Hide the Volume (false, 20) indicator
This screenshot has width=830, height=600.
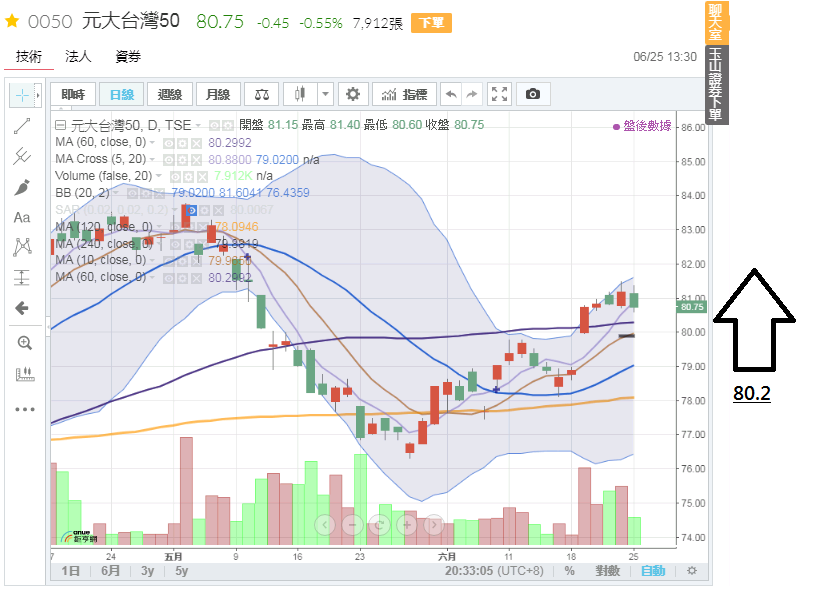[175, 176]
